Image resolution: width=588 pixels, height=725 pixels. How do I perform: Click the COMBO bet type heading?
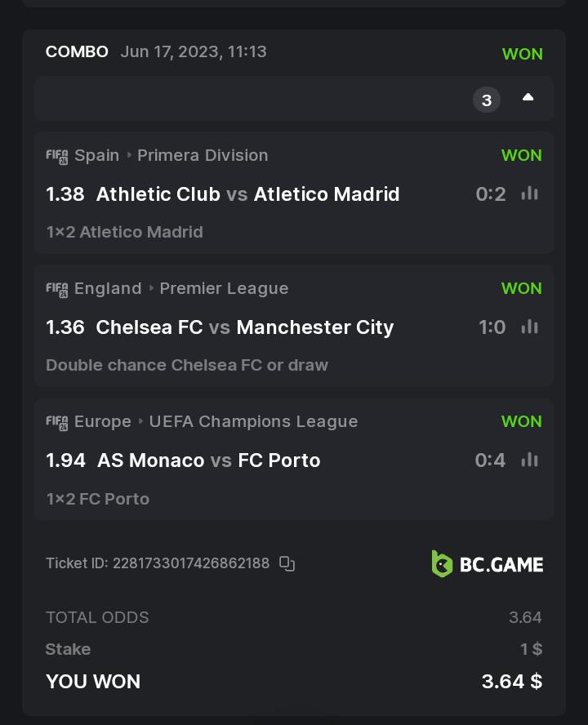pos(77,51)
